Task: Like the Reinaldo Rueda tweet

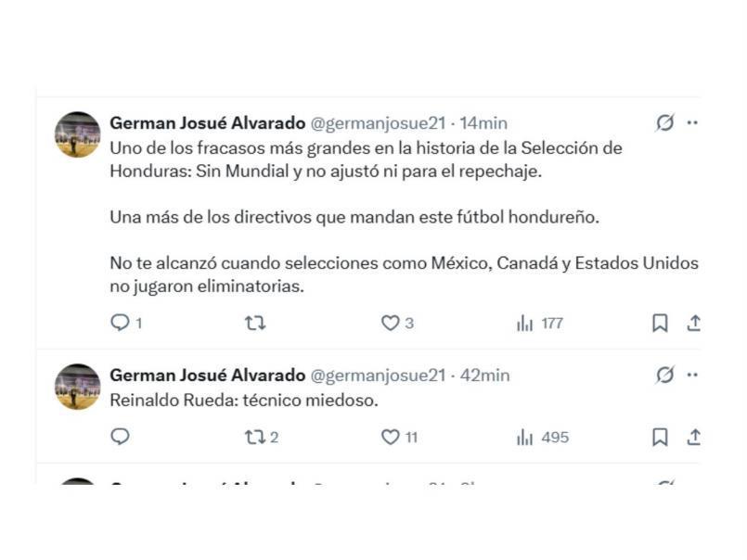Action: [x=390, y=437]
